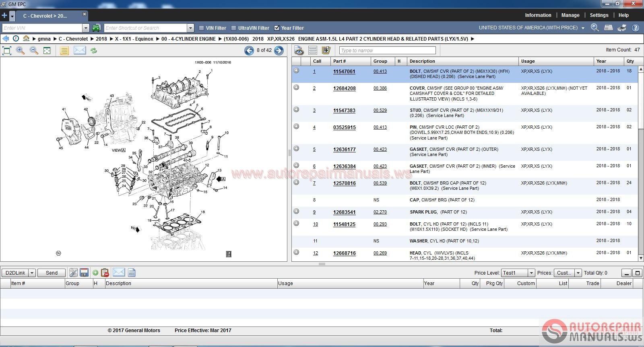Email the illustration with envelope icon
This screenshot has width=644, height=347.
80,50
